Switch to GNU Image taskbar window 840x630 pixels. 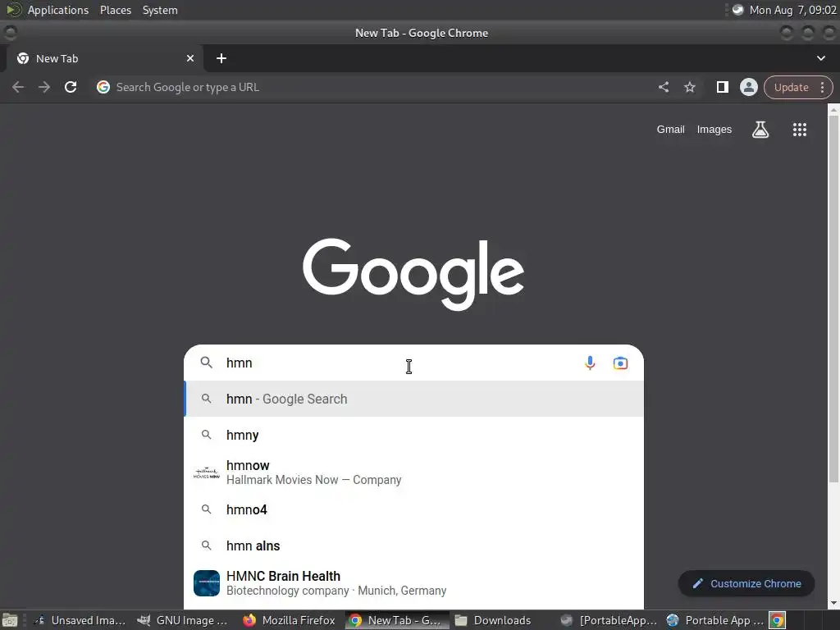click(182, 620)
